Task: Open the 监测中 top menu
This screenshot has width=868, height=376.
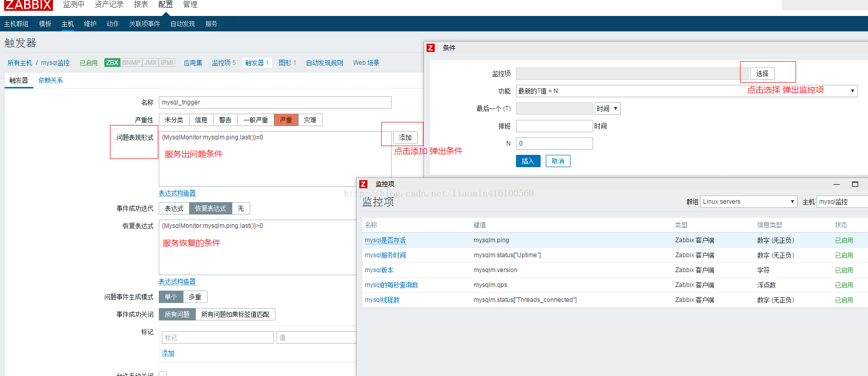Action: tap(73, 5)
